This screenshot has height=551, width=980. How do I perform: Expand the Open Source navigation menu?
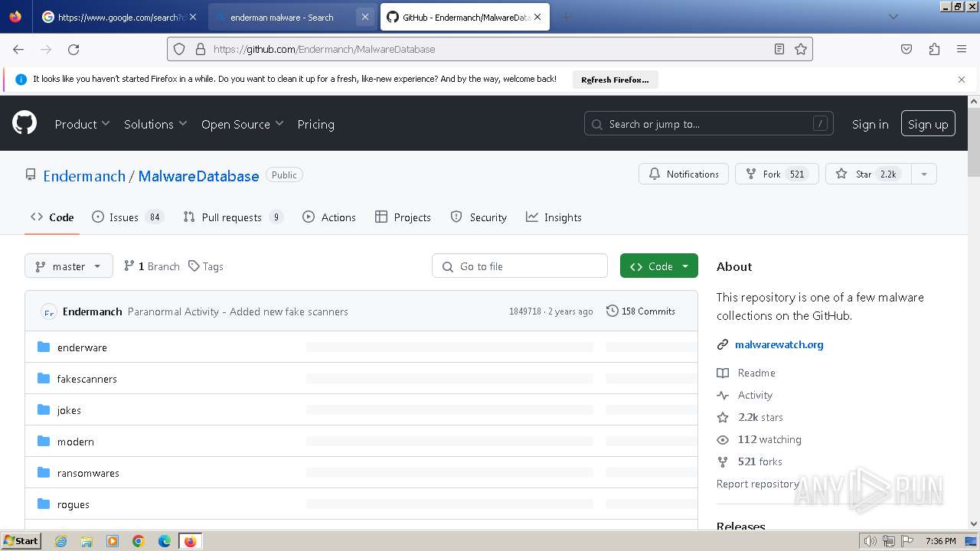(x=242, y=124)
